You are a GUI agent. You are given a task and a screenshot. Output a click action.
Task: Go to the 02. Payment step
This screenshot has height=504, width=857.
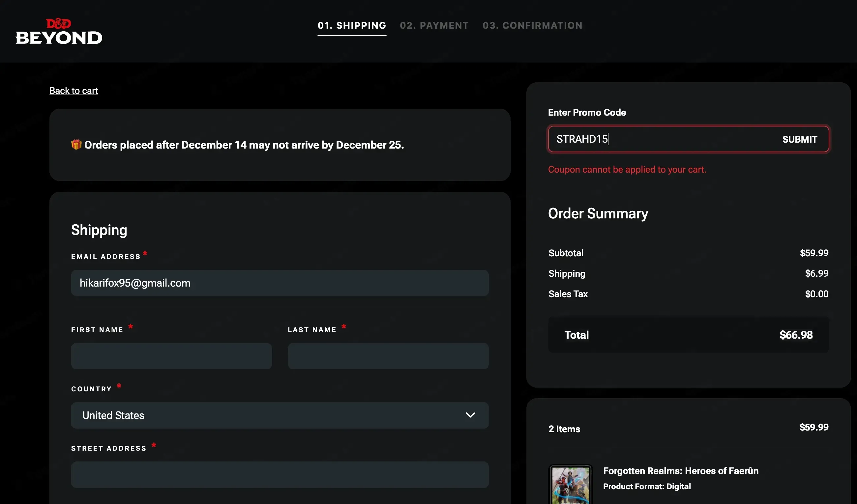pos(434,25)
